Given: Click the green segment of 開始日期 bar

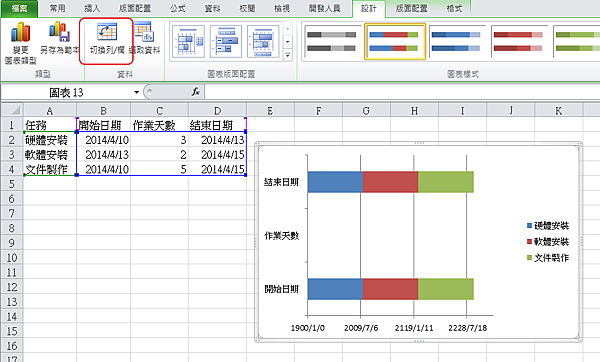Looking at the screenshot, I should 446,289.
